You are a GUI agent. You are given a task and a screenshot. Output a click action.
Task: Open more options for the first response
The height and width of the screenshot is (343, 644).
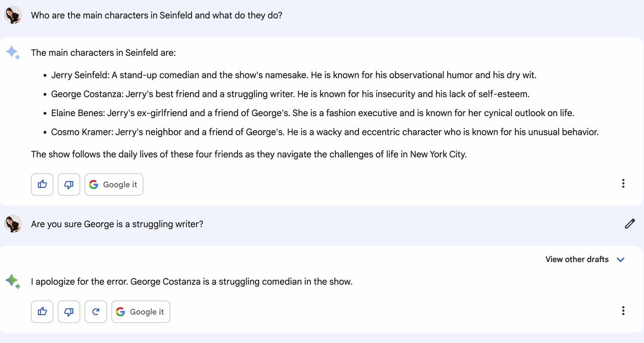point(623,184)
